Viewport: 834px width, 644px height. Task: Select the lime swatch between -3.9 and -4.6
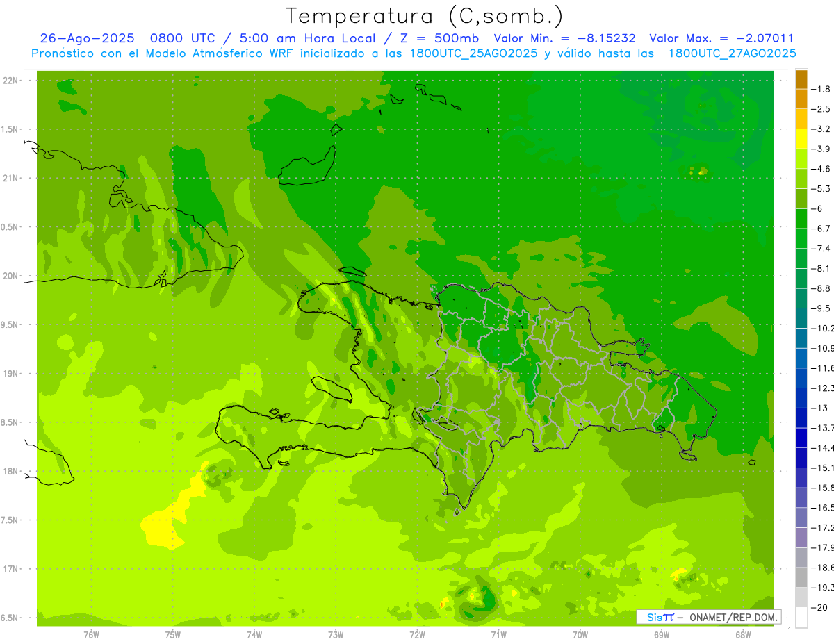[x=801, y=159]
